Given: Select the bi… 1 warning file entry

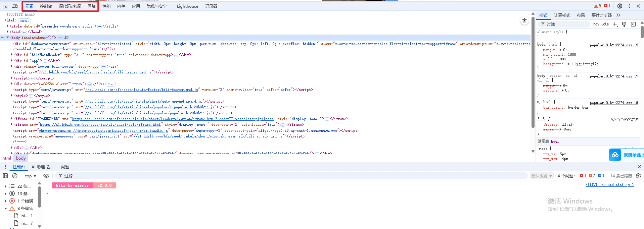Looking at the screenshot, I should pos(24,216).
